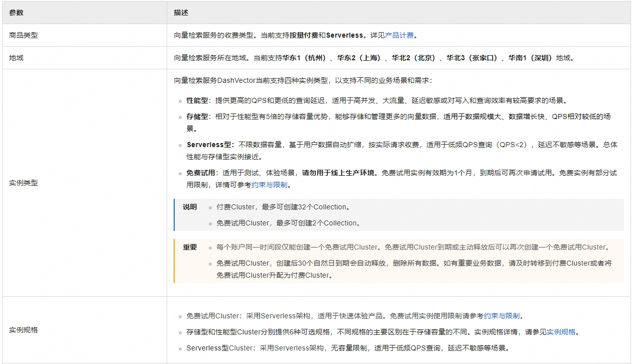The image size is (632, 364).
Task: Click the 说明 note box label
Action: click(x=190, y=207)
